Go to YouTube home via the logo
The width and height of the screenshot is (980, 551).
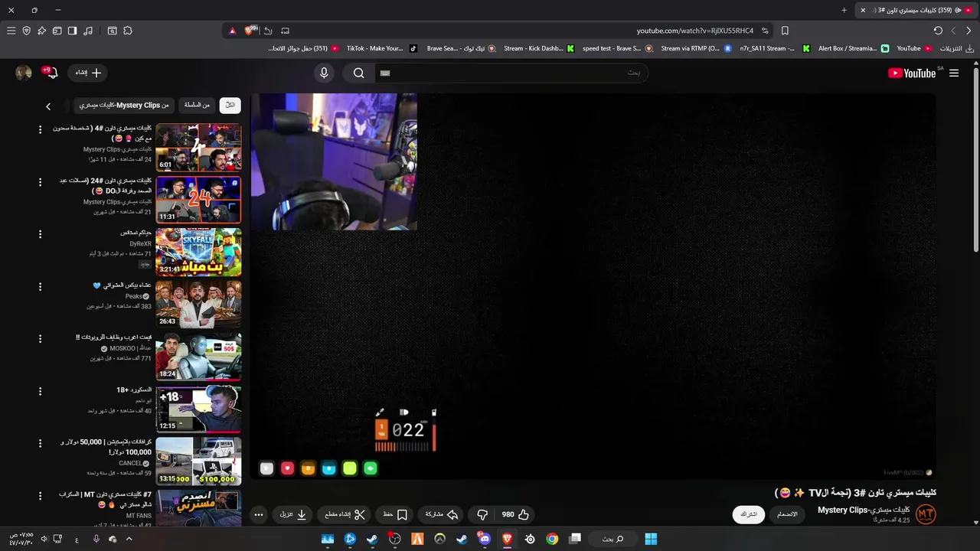coord(912,73)
